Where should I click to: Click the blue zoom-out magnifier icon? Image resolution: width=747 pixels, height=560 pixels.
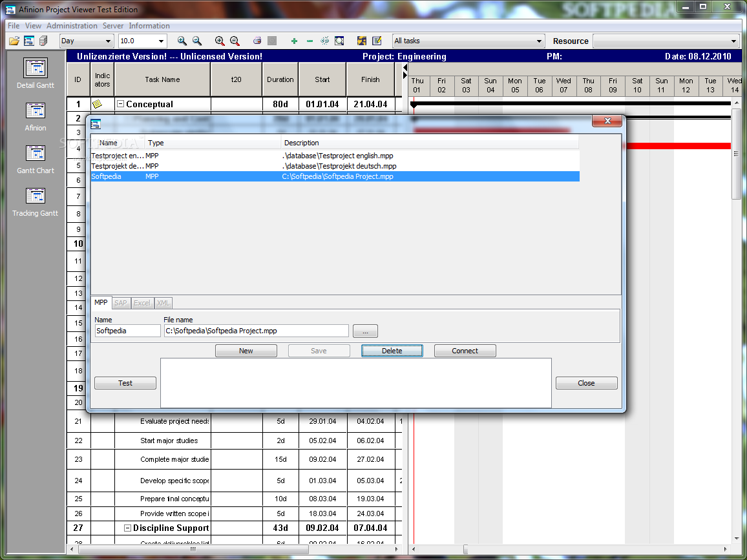pyautogui.click(x=196, y=41)
